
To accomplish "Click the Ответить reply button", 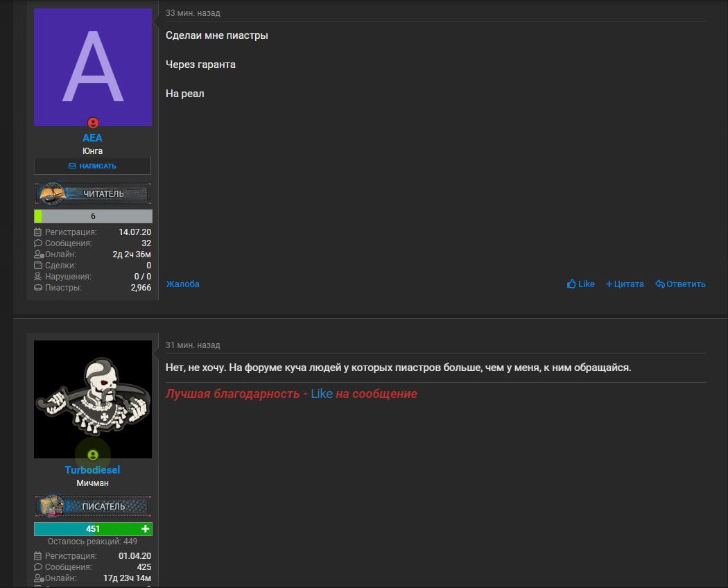I will pos(680,284).
